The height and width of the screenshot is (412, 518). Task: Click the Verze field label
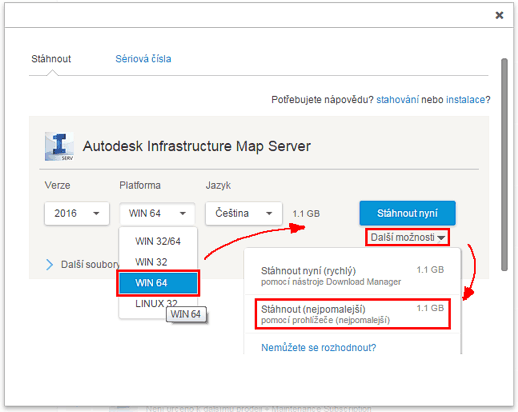[x=57, y=185]
